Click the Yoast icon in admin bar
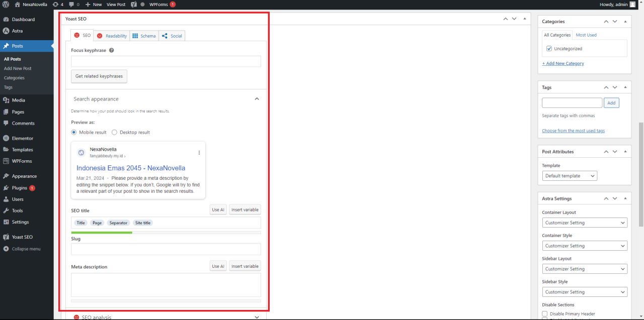Viewport: 644px width, 320px height. pos(134,5)
